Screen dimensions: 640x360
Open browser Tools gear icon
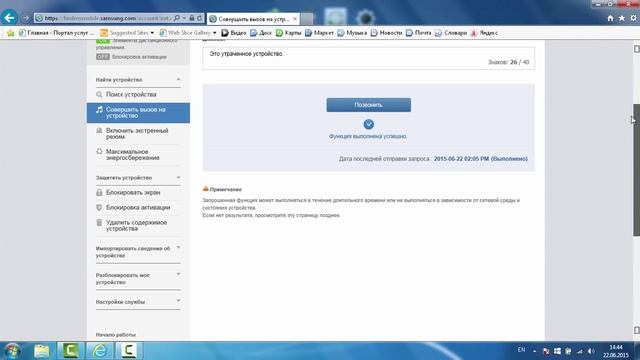[x=633, y=18]
